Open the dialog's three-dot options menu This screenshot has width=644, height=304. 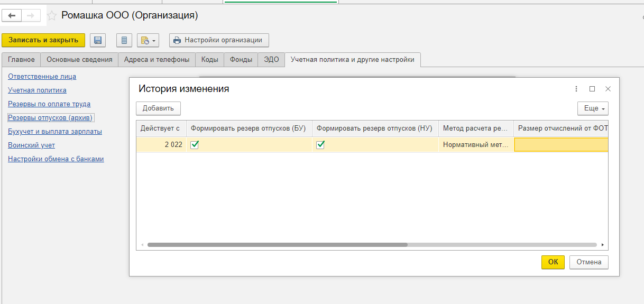click(x=576, y=89)
